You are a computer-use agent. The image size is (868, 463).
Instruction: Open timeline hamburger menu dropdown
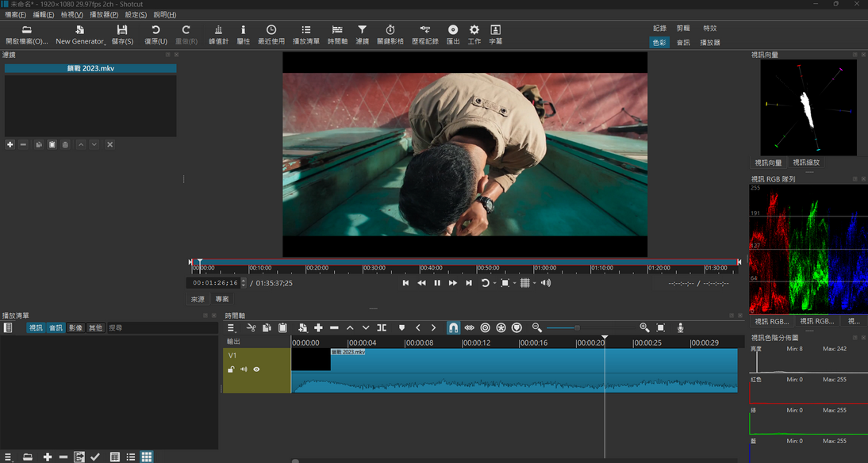point(232,328)
